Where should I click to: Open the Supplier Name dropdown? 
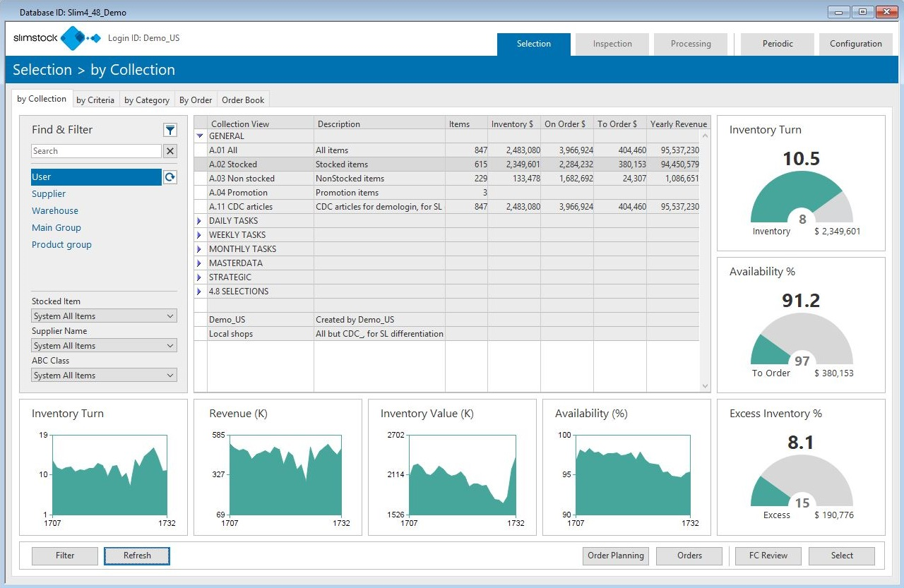pyautogui.click(x=104, y=346)
